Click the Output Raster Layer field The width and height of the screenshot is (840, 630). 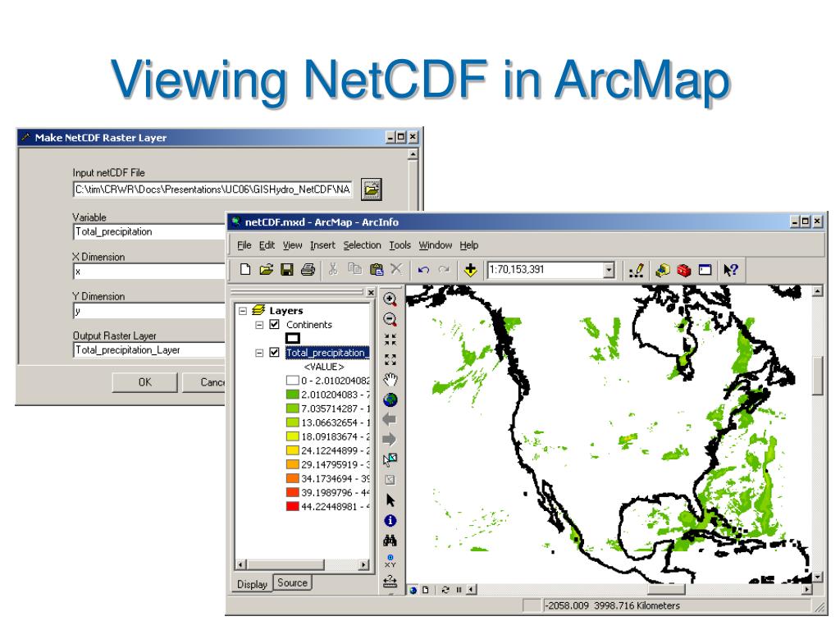click(149, 349)
